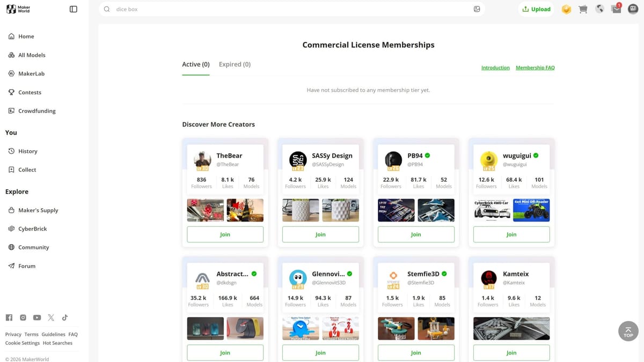This screenshot has width=644, height=362.
Task: Click the SASSy Design creator name
Action: pyautogui.click(x=332, y=156)
